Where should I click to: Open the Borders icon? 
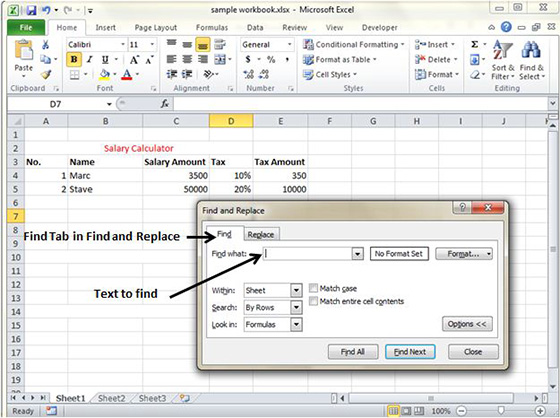(x=74, y=75)
